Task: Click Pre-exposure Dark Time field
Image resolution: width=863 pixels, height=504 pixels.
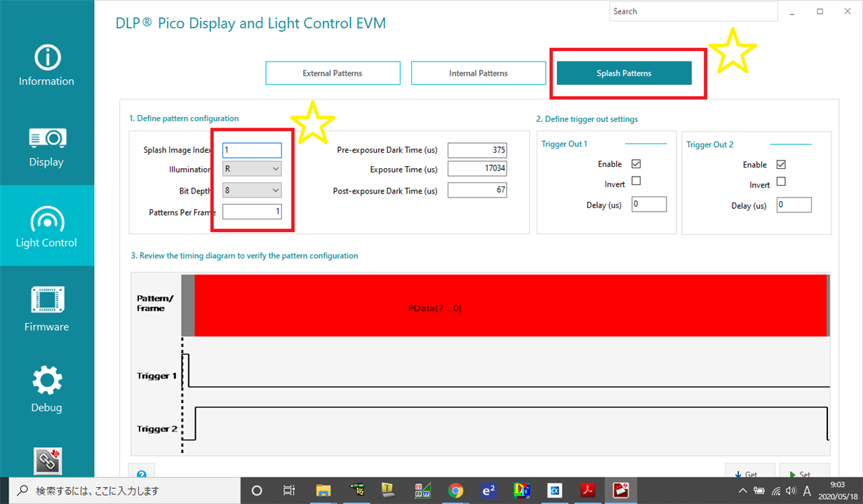Action: pyautogui.click(x=477, y=150)
